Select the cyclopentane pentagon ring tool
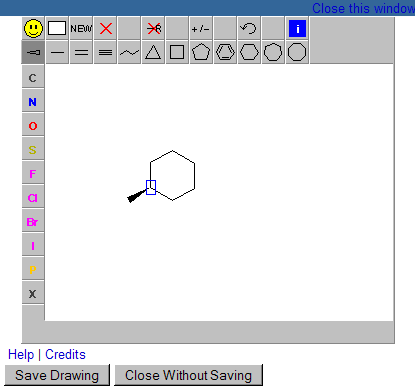The width and height of the screenshot is (415, 386). point(201,52)
